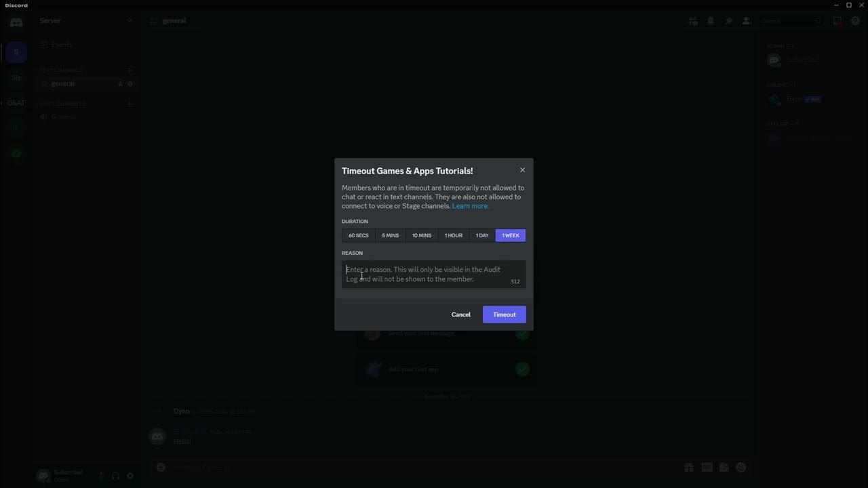Select the 60 SECS timeout duration
868x488 pixels.
[358, 235]
